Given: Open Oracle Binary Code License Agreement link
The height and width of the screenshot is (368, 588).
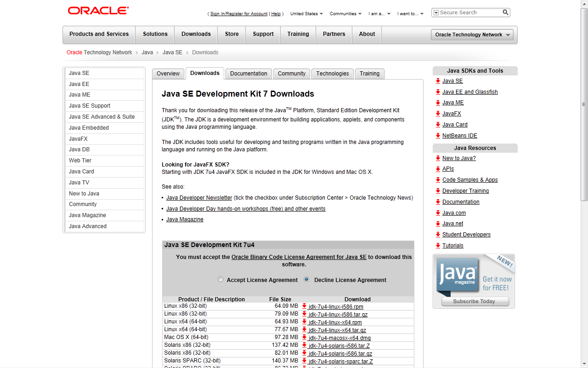Looking at the screenshot, I should point(299,257).
